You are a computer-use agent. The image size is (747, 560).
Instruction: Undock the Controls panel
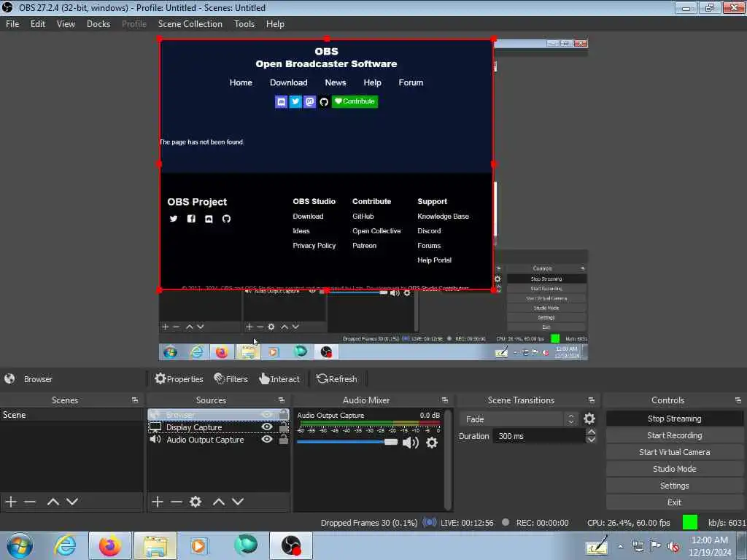[738, 400]
